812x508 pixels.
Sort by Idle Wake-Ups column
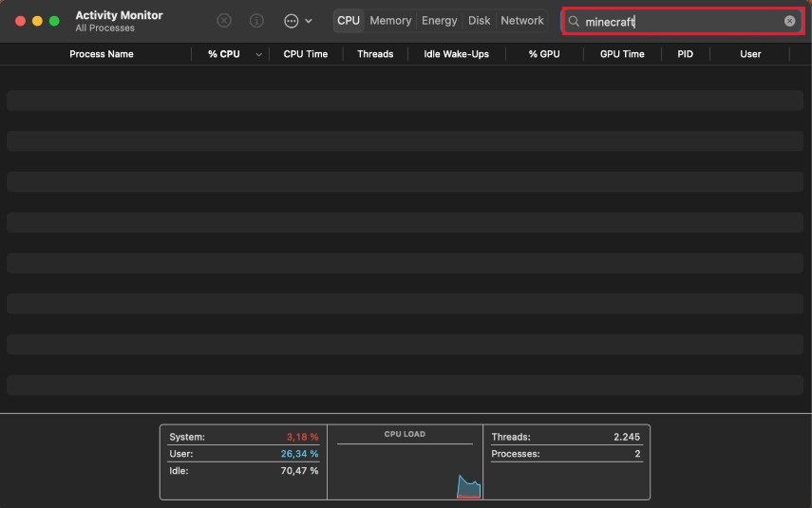(x=456, y=54)
